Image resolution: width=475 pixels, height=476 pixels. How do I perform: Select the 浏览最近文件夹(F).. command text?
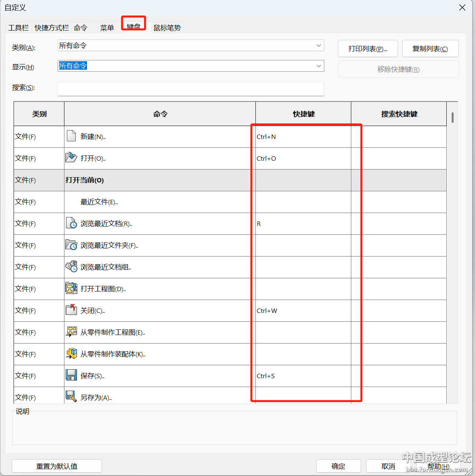(109, 245)
